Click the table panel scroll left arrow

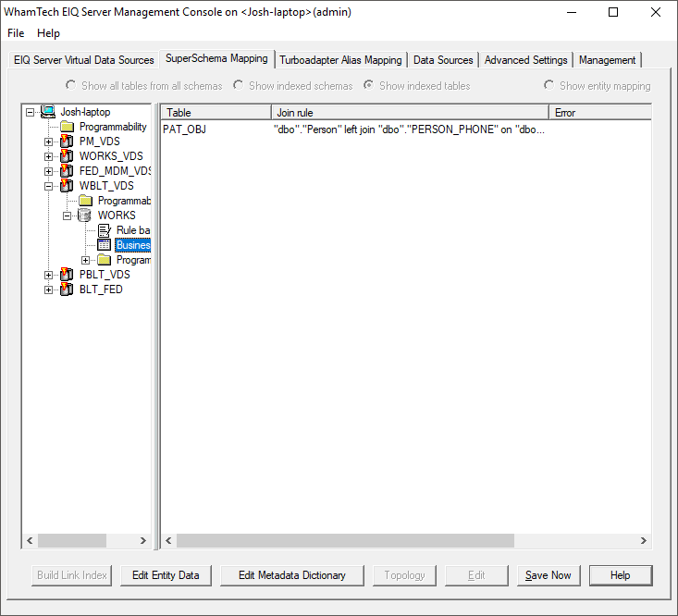pos(168,540)
